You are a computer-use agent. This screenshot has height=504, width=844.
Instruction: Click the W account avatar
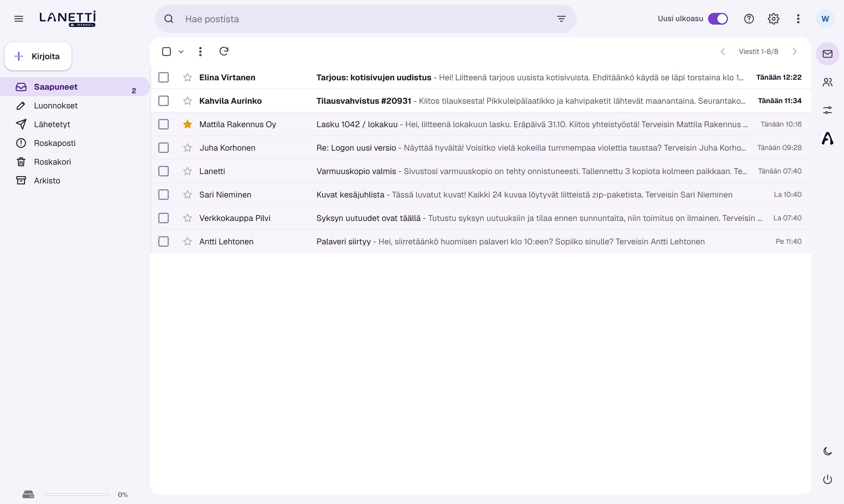[825, 19]
